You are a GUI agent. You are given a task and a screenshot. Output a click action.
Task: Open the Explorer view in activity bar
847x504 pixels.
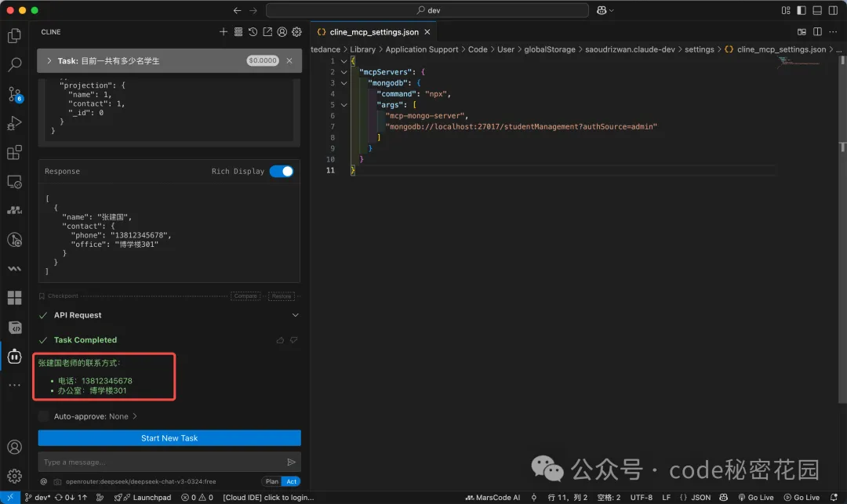pos(15,35)
